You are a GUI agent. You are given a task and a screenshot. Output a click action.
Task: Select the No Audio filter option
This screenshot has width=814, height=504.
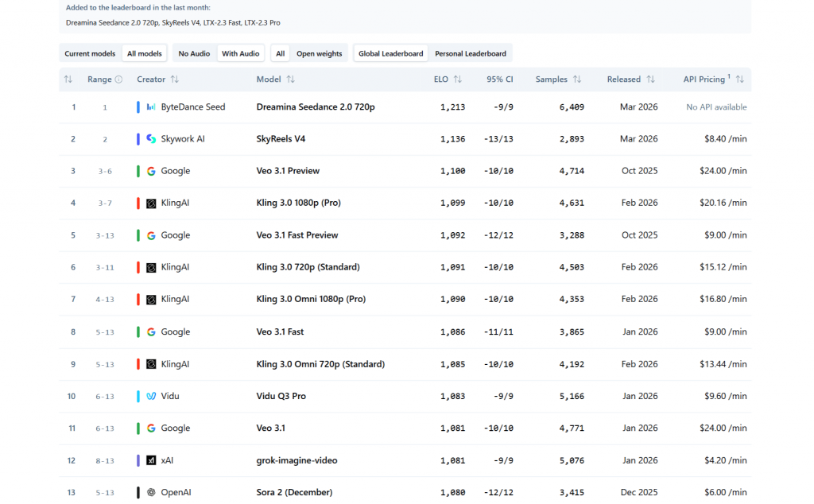(194, 54)
